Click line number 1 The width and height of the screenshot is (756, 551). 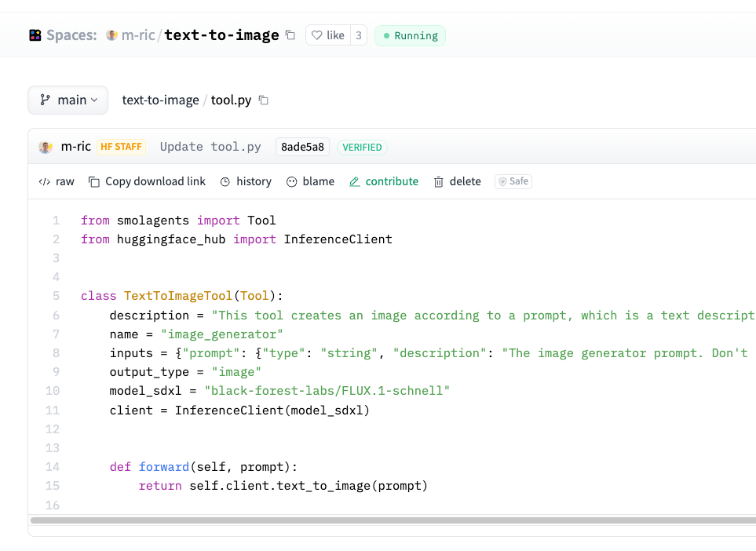[x=57, y=221]
